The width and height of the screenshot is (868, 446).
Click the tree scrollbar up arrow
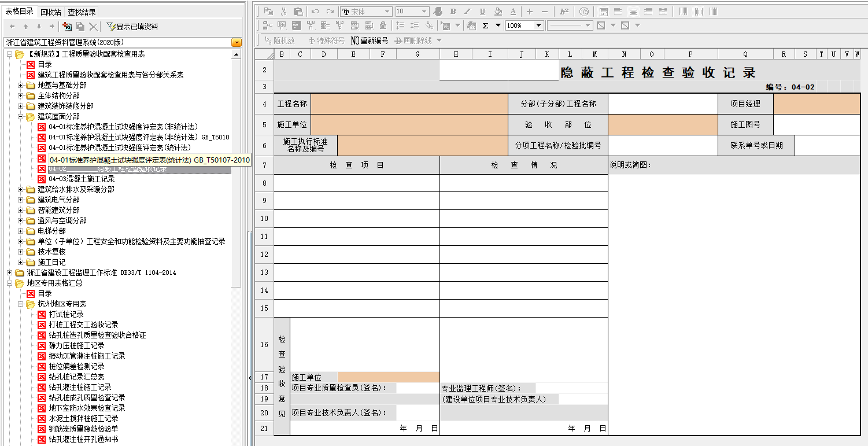click(236, 54)
